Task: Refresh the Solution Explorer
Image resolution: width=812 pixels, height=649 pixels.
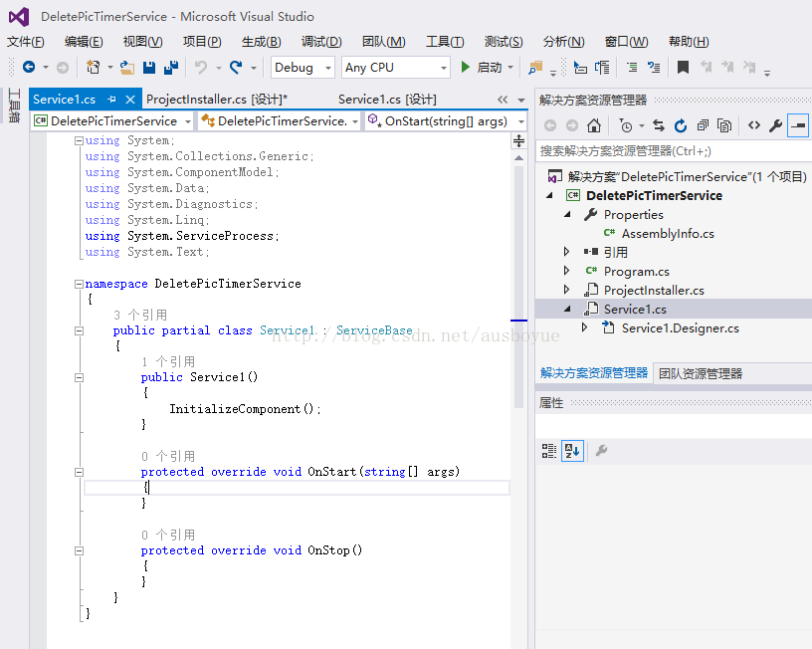Action: 681,125
